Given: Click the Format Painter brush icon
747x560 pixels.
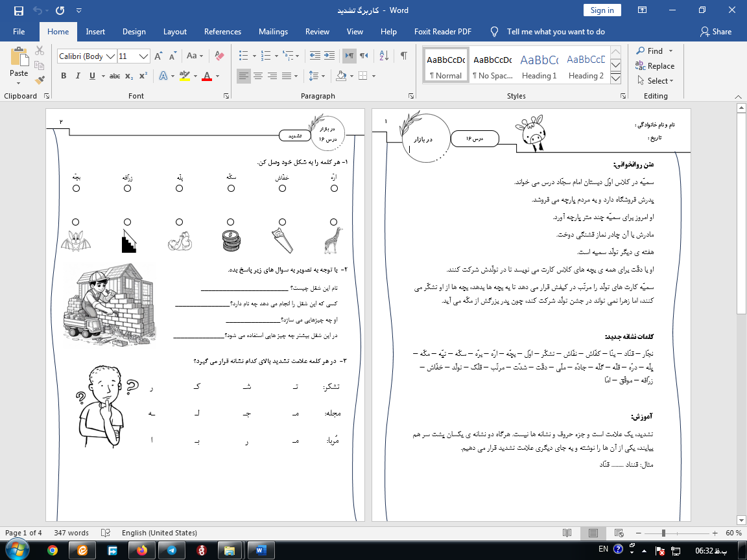Looking at the screenshot, I should (40, 80).
